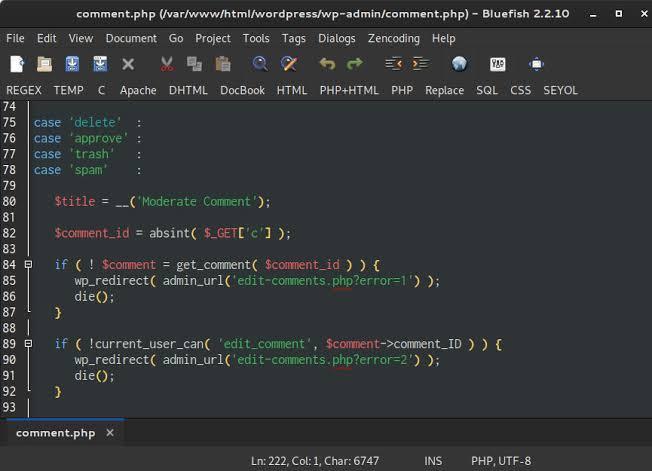The width and height of the screenshot is (652, 471).
Task: Copy selection using the copy icon
Action: 194,64
